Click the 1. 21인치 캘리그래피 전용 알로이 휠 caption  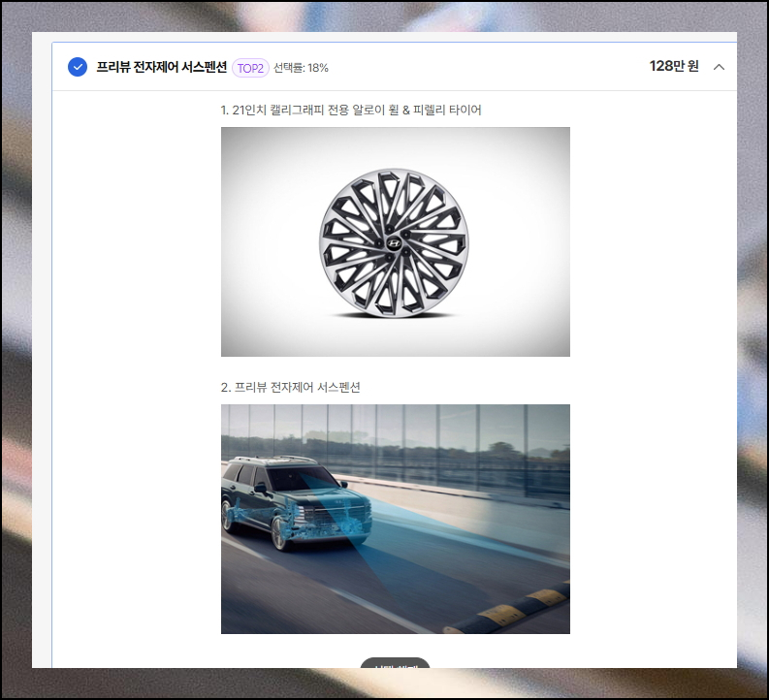tap(351, 110)
